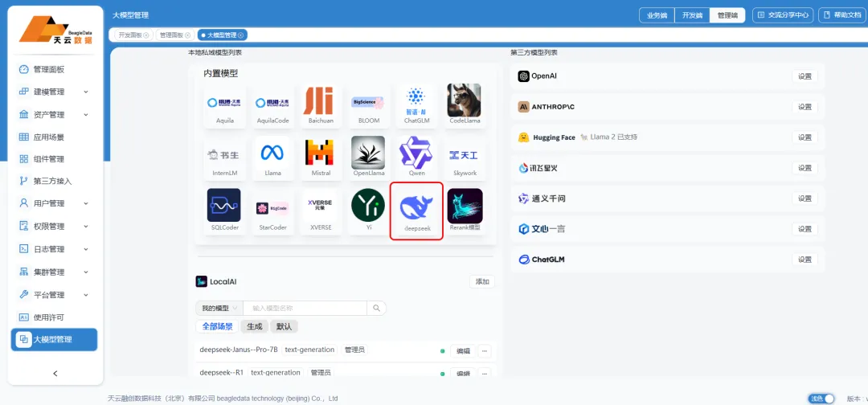Filter by 生成 scene tab
The width and height of the screenshot is (868, 405).
coord(254,326)
